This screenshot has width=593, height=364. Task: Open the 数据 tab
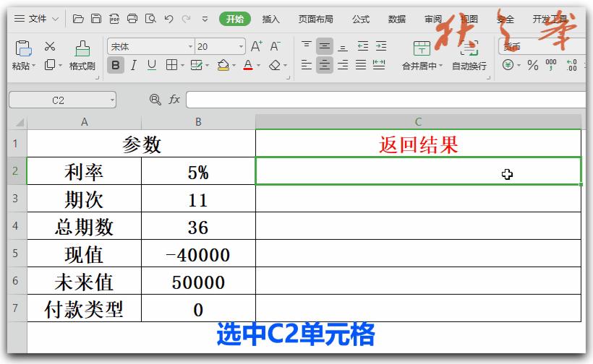coord(397,19)
